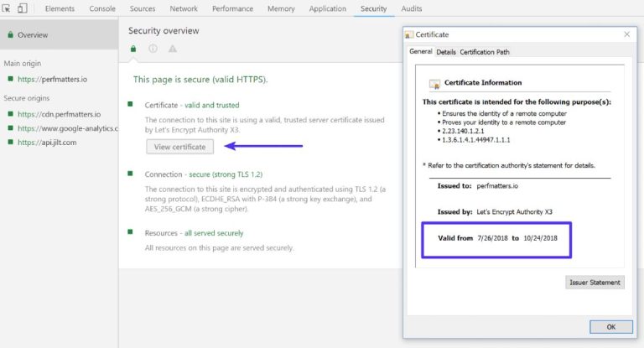Click the green secure lock filter icon
Image resolution: width=644 pixels, height=348 pixels.
[x=133, y=49]
